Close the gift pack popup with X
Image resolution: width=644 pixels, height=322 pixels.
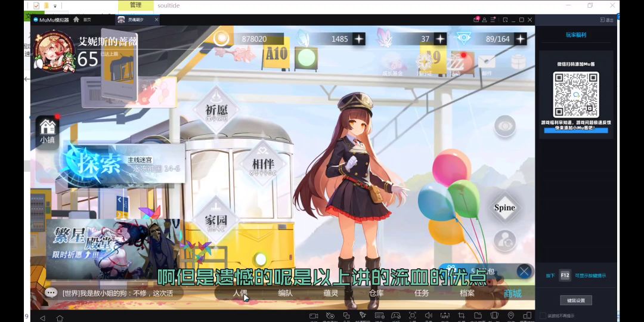[x=524, y=272]
